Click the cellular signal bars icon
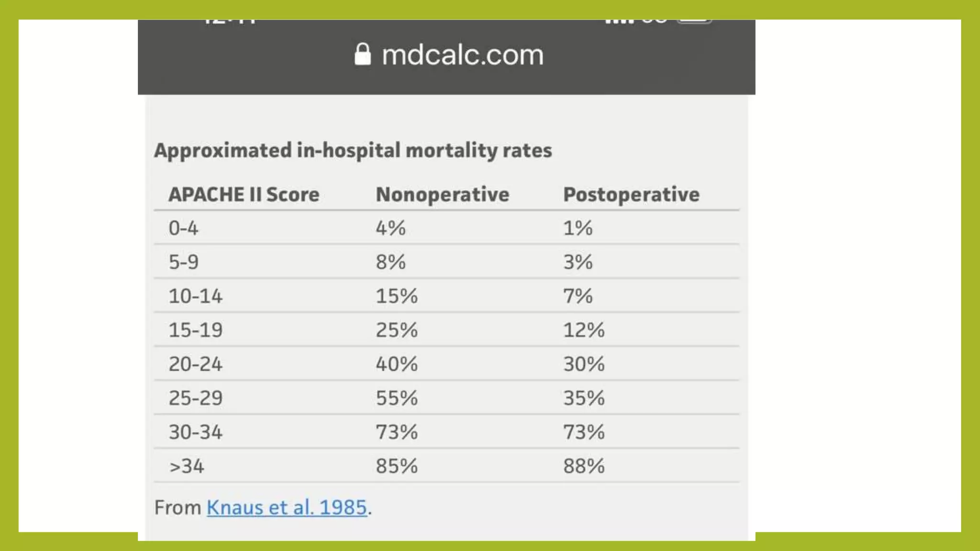 click(619, 21)
